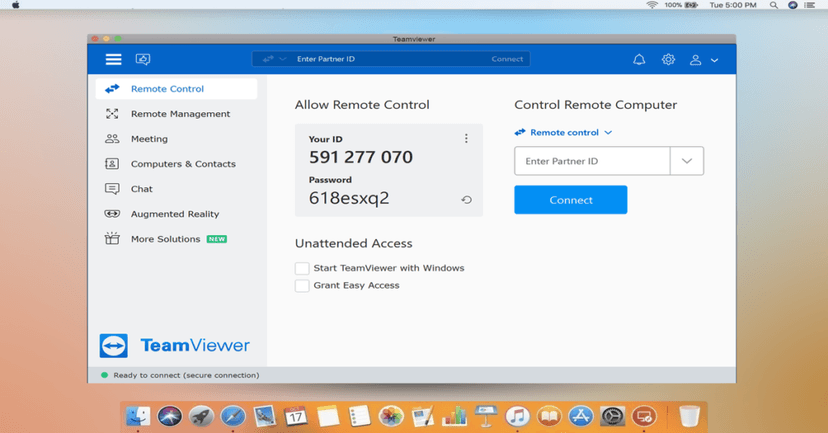Screen dimensions: 828x433
Task: Enable Start TeamViewer with Windows checkbox
Action: (x=302, y=268)
